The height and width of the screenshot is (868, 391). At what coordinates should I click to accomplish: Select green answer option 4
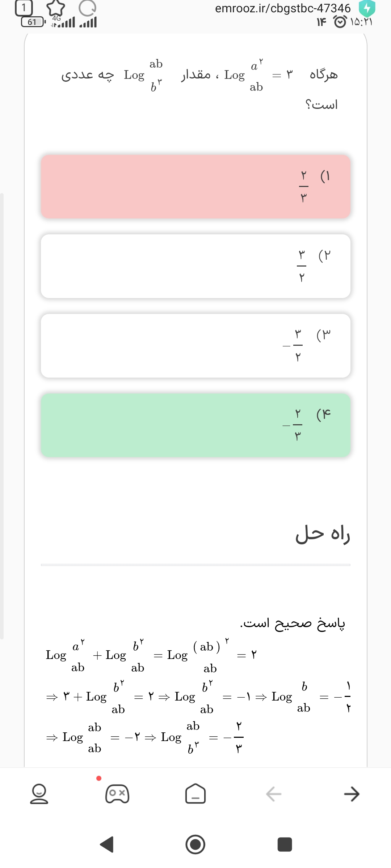(195, 425)
